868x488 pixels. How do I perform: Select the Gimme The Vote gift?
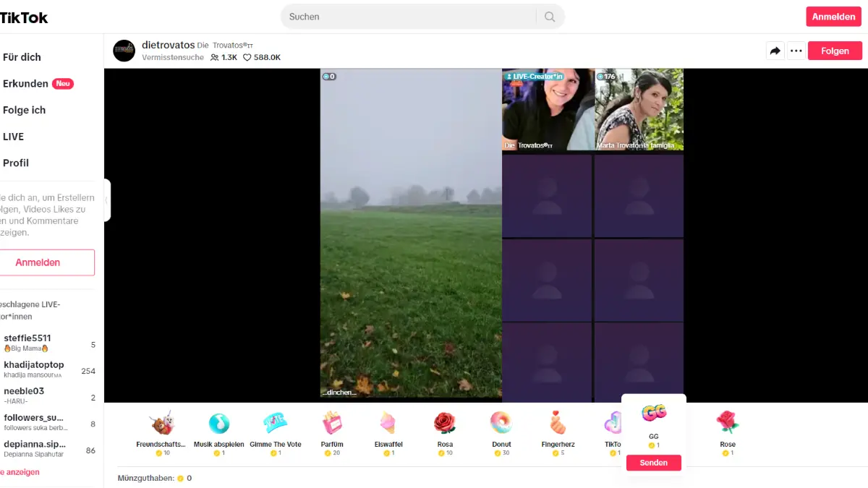click(x=275, y=424)
